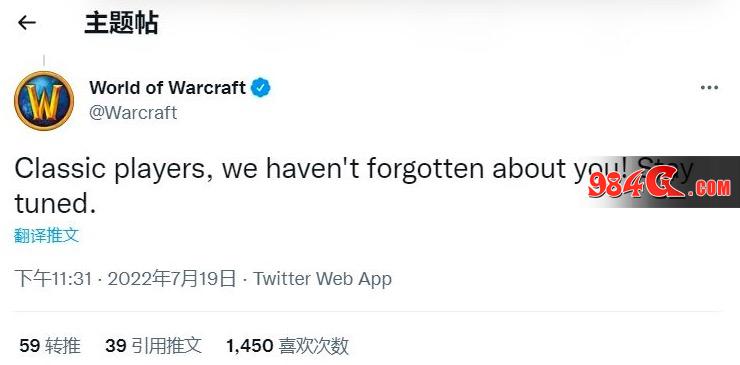740x365 pixels.
Task: Click the 984G.com watermark logo
Action: tap(660, 182)
